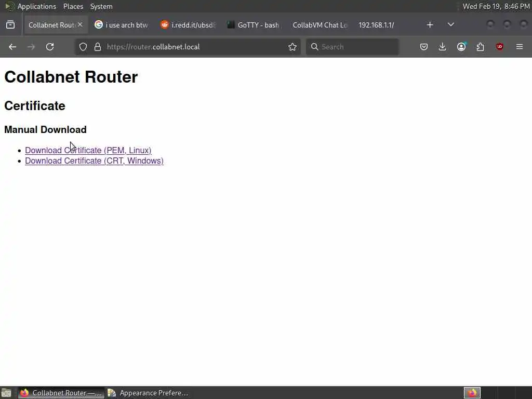Open Firefox account menu

461,47
